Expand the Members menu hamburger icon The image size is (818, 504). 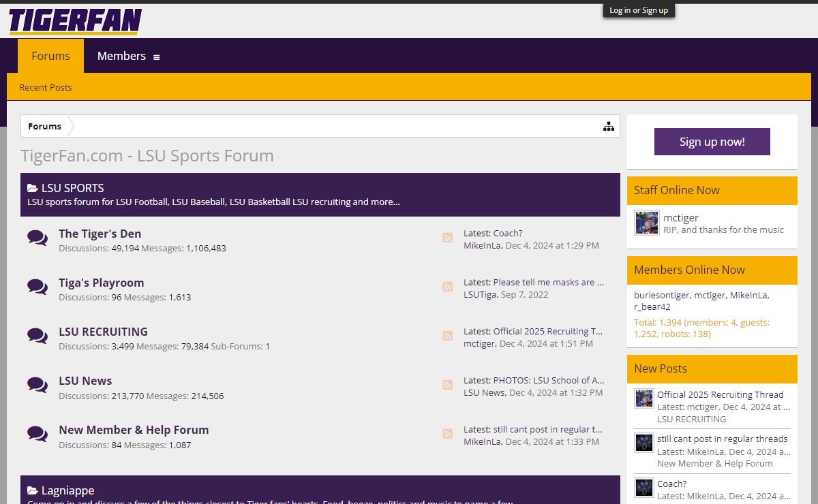click(x=156, y=57)
